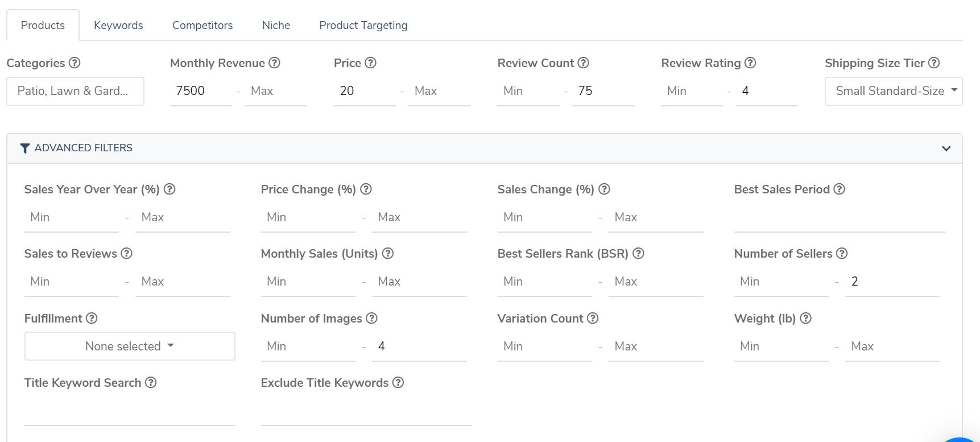The image size is (980, 442).
Task: Click the Shipping Size Tier info icon
Action: click(934, 63)
